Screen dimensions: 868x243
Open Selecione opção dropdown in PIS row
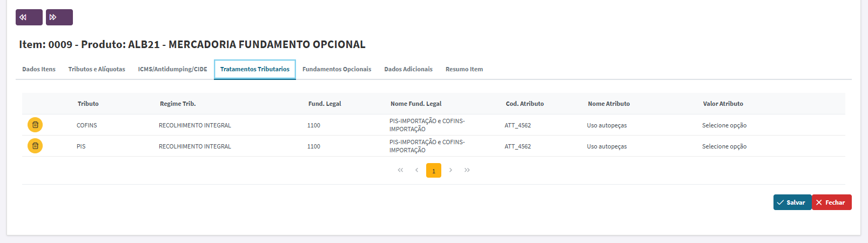click(x=724, y=146)
